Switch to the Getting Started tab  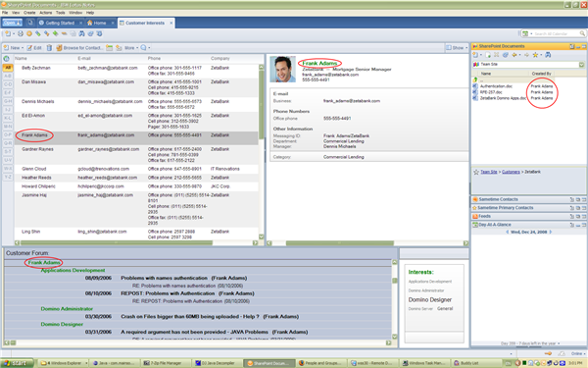tap(60, 23)
